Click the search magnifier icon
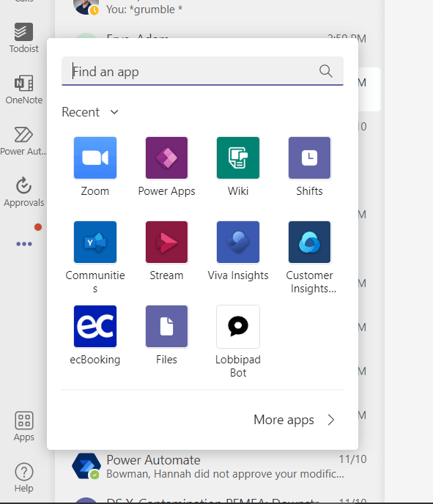The image size is (433, 504). coord(325,71)
